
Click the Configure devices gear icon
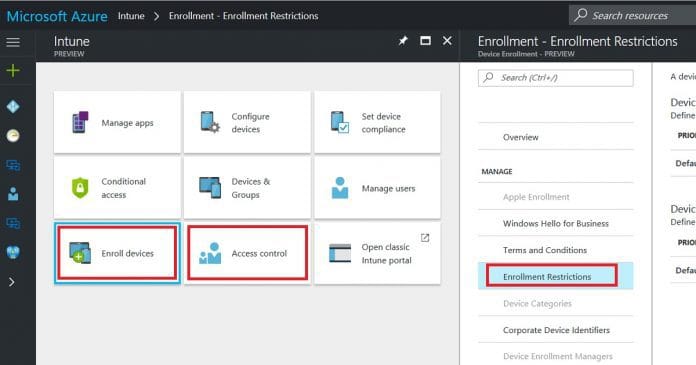pos(210,122)
